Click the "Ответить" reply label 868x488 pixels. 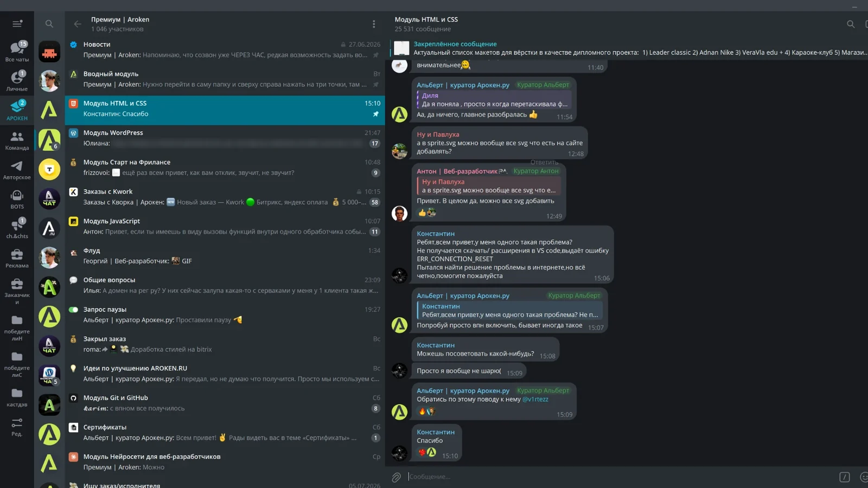click(x=544, y=162)
